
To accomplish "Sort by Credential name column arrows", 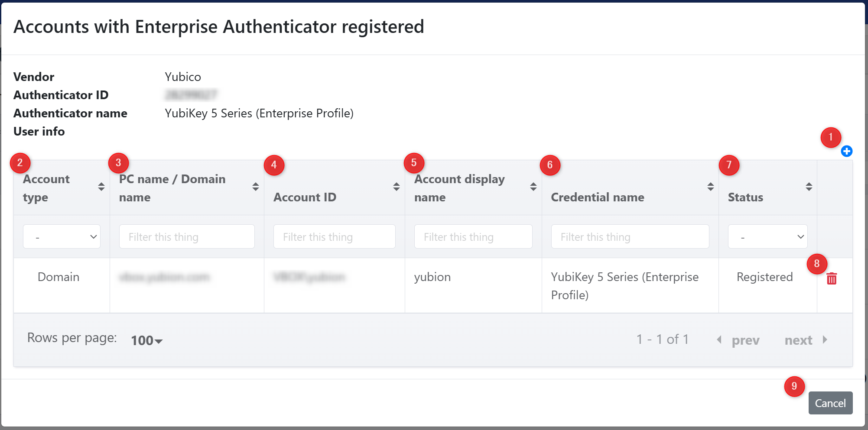I will click(x=711, y=187).
